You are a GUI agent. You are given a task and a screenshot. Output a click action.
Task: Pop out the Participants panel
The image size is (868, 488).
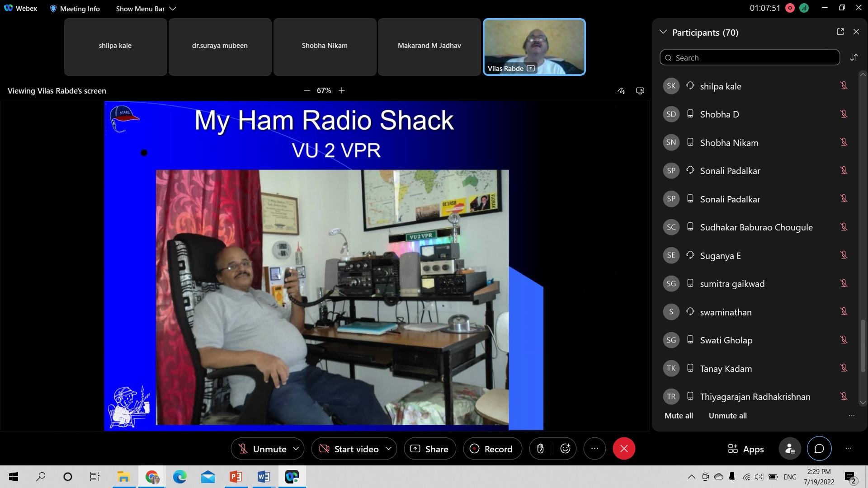pyautogui.click(x=840, y=32)
